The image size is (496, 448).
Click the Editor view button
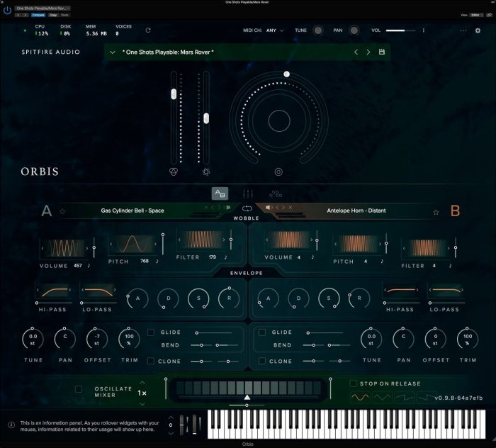[475, 15]
